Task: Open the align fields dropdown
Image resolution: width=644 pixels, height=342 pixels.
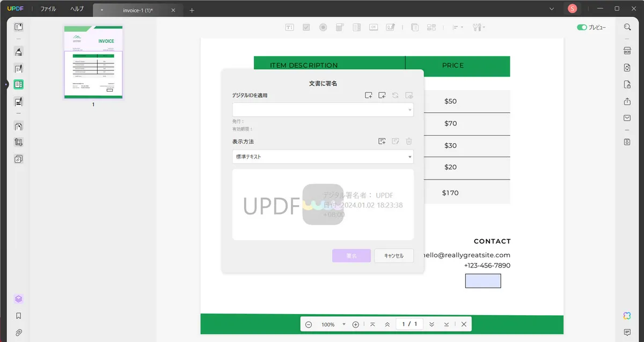Action: pyautogui.click(x=457, y=27)
